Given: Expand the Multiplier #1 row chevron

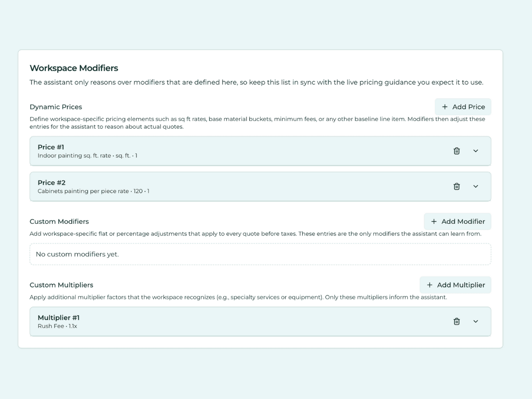Looking at the screenshot, I should tap(476, 321).
